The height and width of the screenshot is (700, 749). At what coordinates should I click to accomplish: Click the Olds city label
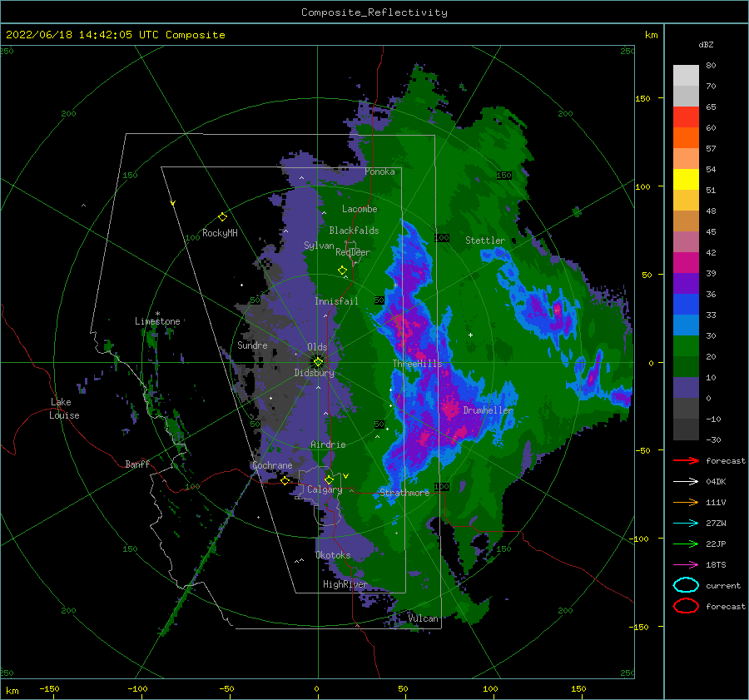click(317, 347)
